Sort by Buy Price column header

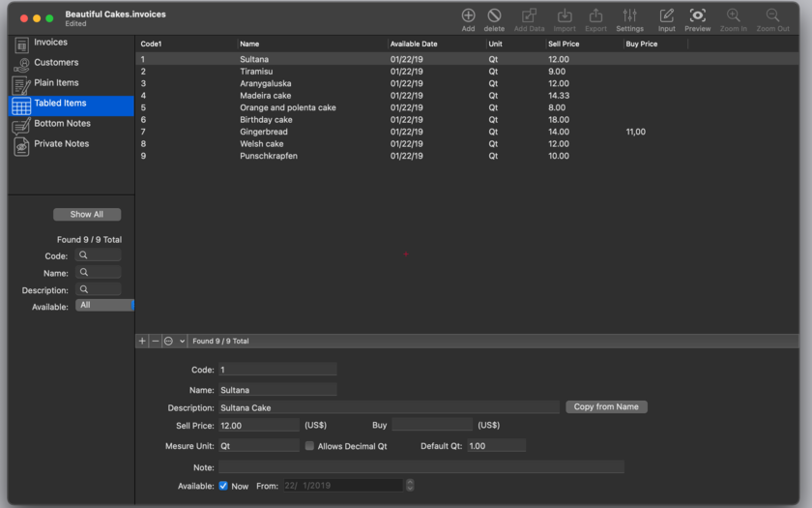[655, 45]
